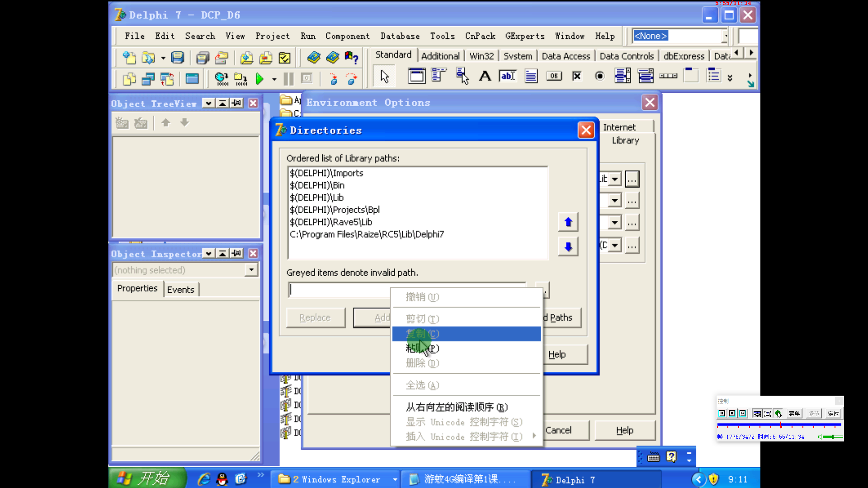Screen dimensions: 868x488
Task: Choose right-to-left reading order option
Action: click(467, 407)
